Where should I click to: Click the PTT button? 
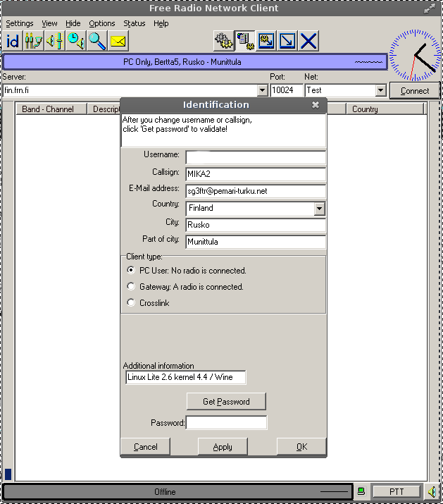click(397, 491)
